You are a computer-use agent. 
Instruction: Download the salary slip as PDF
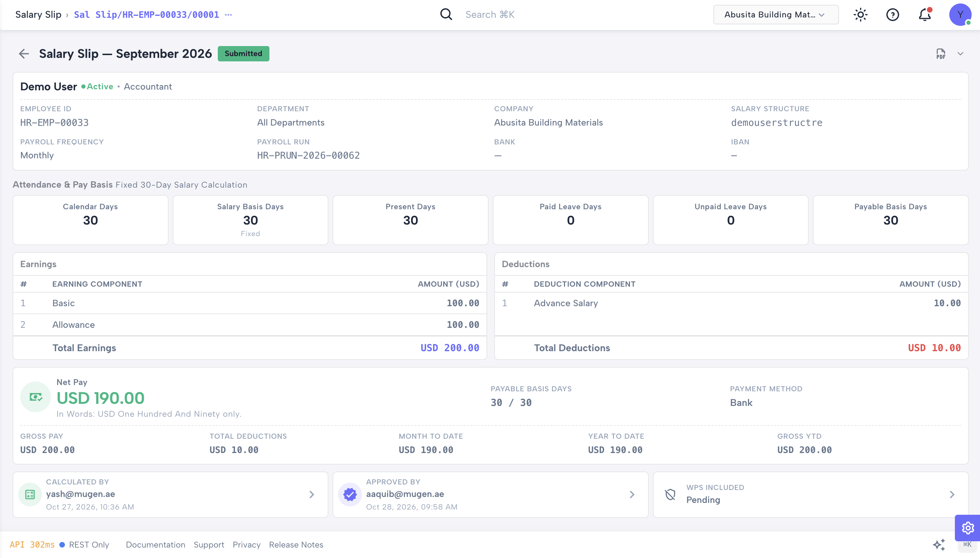[941, 54]
